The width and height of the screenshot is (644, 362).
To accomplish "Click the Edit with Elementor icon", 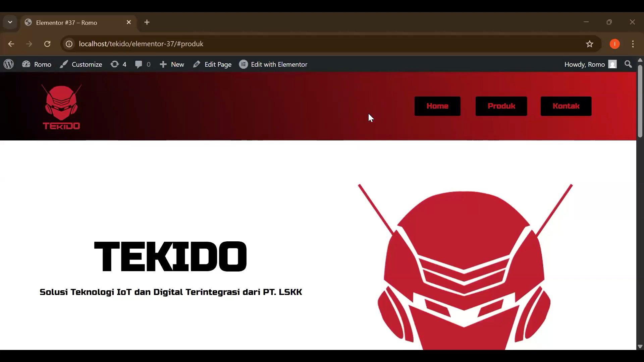I will (244, 64).
